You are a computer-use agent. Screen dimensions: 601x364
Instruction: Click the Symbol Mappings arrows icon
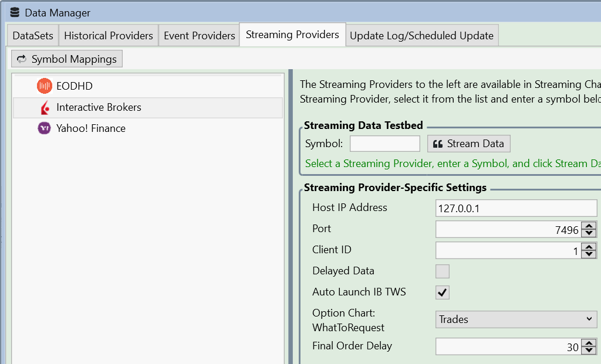22,59
